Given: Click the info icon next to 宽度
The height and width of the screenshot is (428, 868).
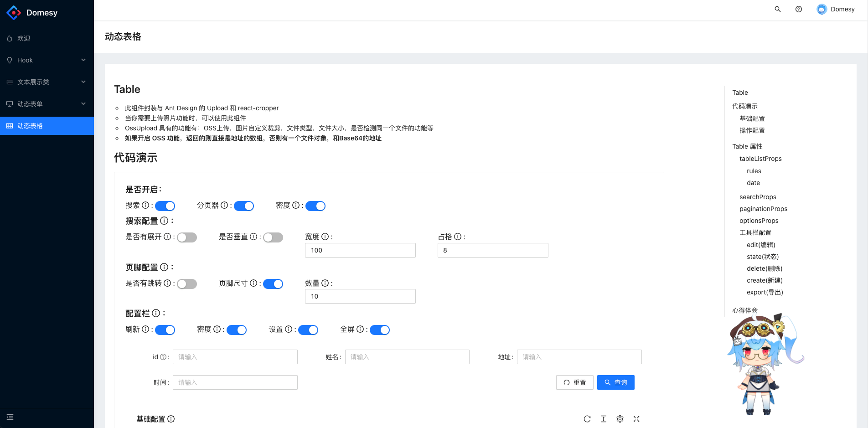Looking at the screenshot, I should click(325, 237).
